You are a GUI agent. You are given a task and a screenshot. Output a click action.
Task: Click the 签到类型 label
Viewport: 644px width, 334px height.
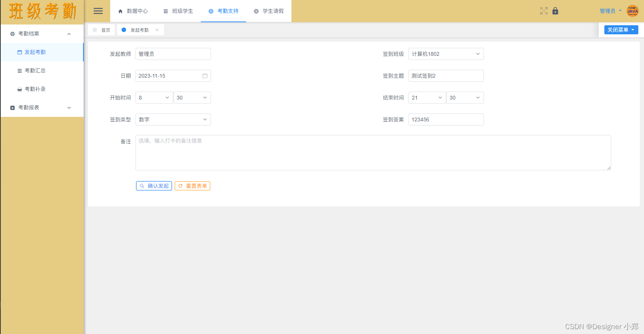coord(120,120)
